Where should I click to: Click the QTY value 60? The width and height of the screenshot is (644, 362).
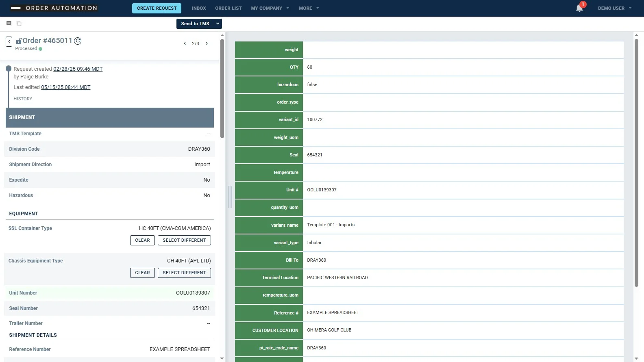(310, 67)
